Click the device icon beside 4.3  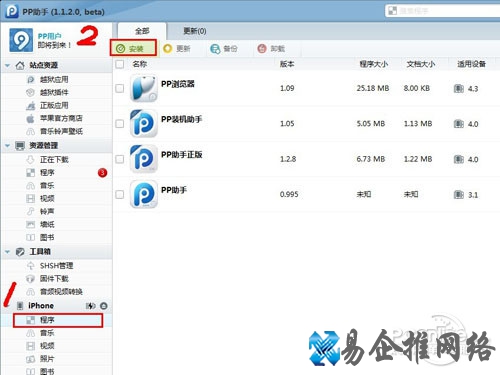459,89
